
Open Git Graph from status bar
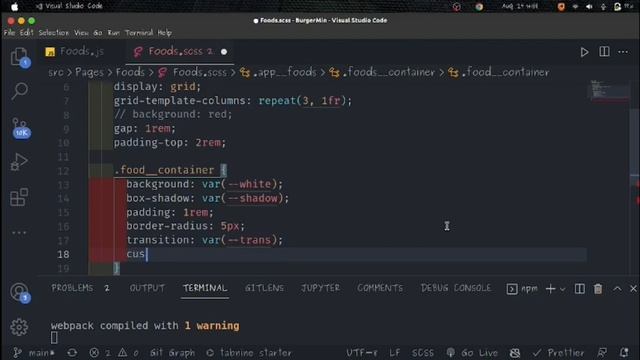coord(172,353)
